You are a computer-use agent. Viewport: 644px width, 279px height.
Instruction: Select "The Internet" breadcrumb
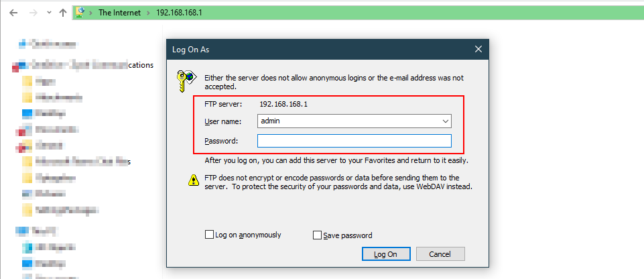pos(119,13)
